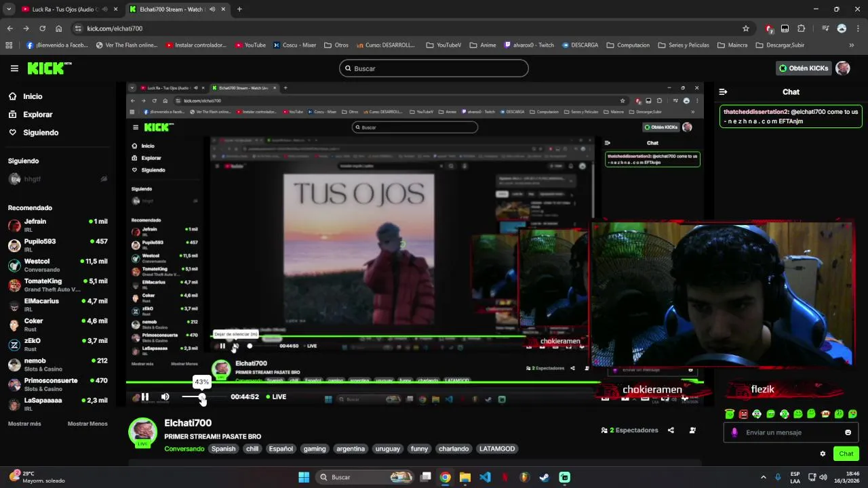Screen dimensions: 868x488
Task: Open Windows Start menu
Action: coord(304,477)
